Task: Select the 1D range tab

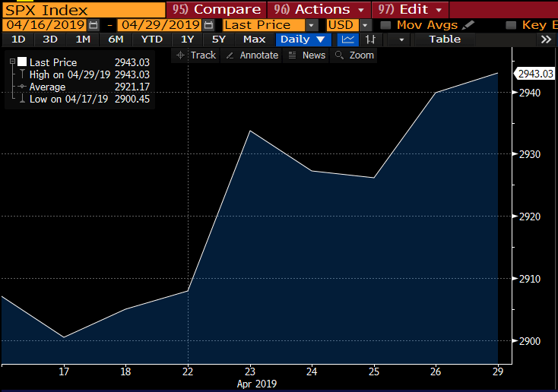Action: pyautogui.click(x=18, y=40)
